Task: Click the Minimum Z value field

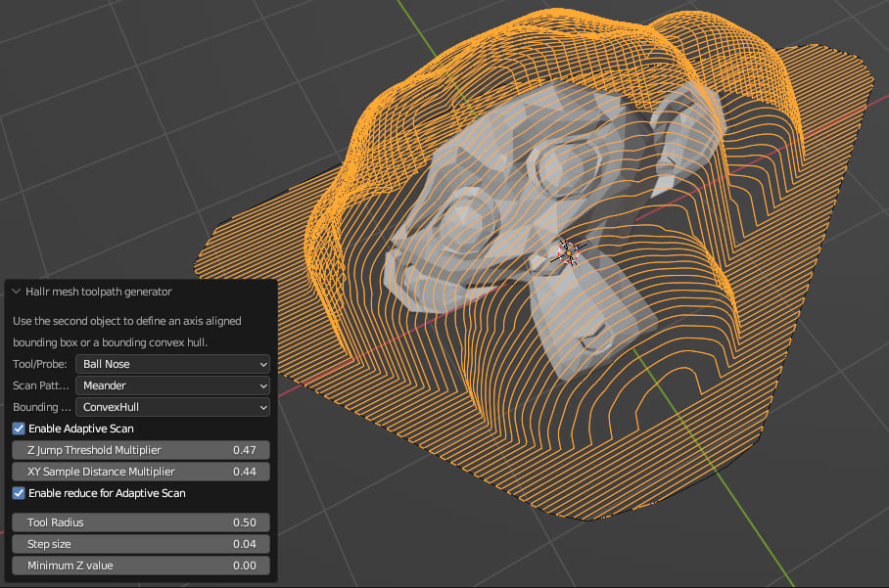Action: click(x=141, y=565)
